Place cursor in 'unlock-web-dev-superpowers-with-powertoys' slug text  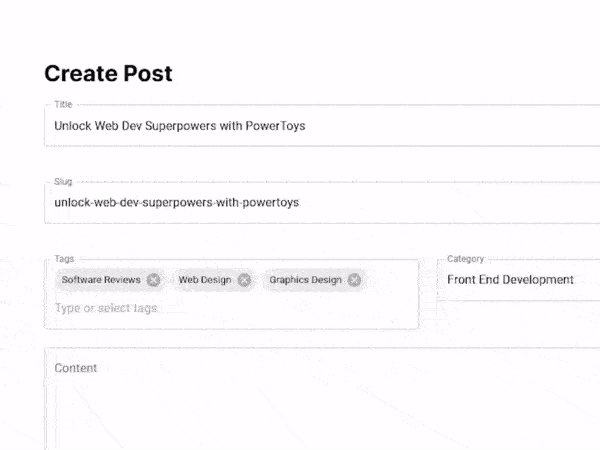(x=176, y=202)
